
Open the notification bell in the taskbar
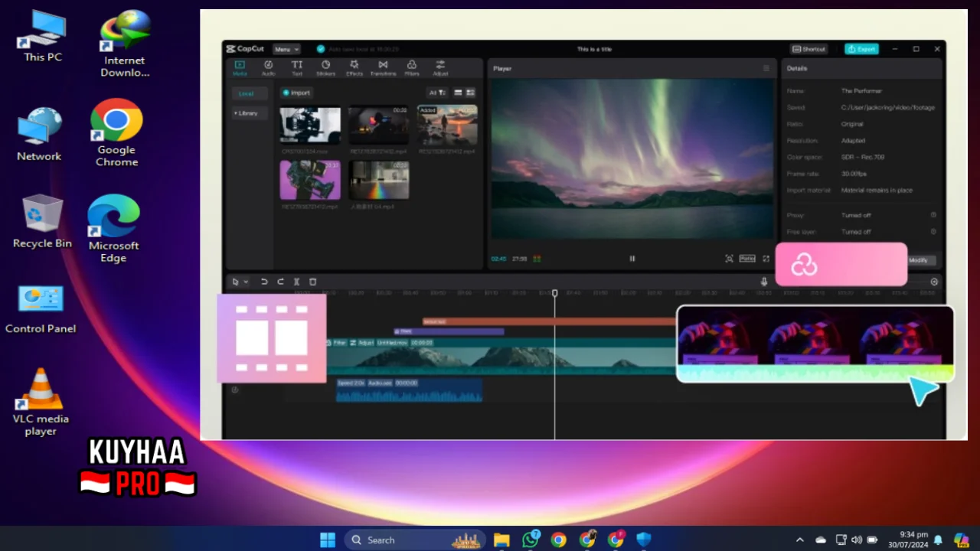tap(938, 540)
